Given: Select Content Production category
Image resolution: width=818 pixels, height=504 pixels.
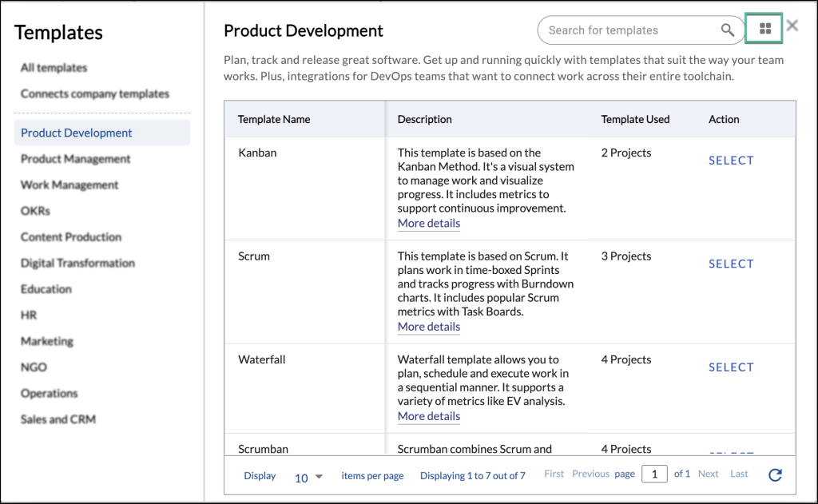Looking at the screenshot, I should [71, 237].
